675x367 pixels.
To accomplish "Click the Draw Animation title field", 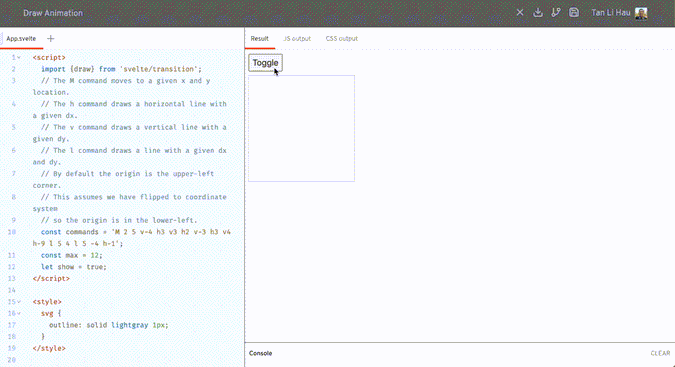I will (x=53, y=13).
